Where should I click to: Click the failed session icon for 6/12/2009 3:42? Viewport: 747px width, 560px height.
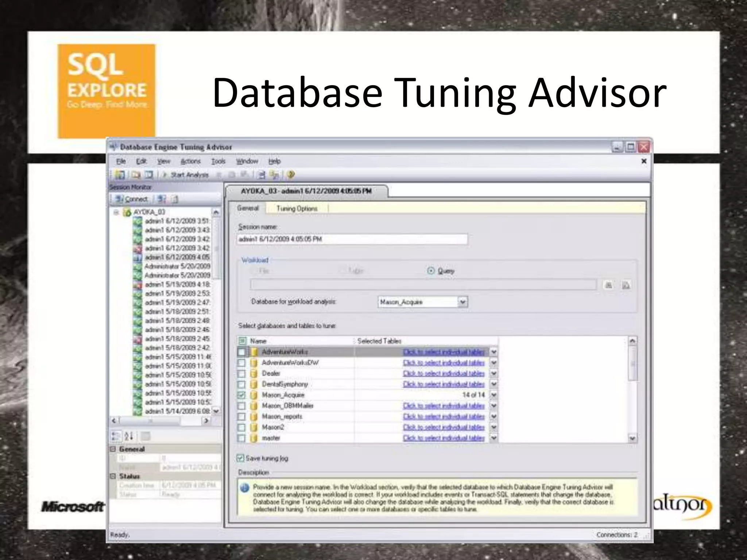tap(138, 248)
